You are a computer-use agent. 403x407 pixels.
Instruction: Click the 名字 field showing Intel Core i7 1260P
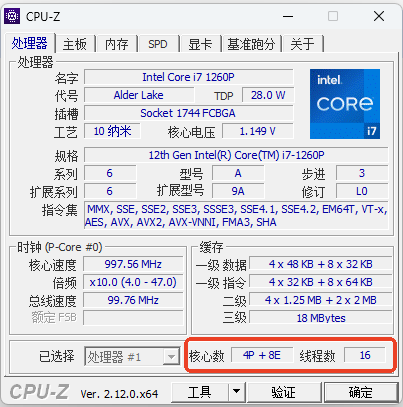click(189, 77)
